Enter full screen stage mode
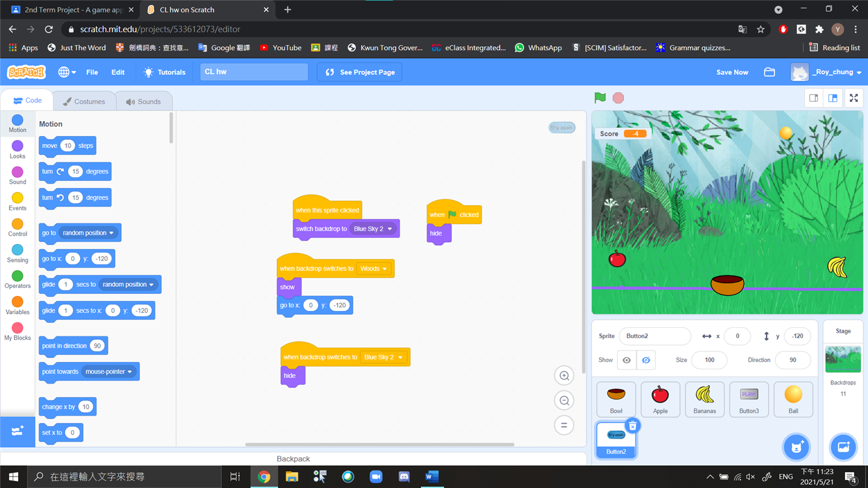The image size is (868, 488). [x=854, y=98]
